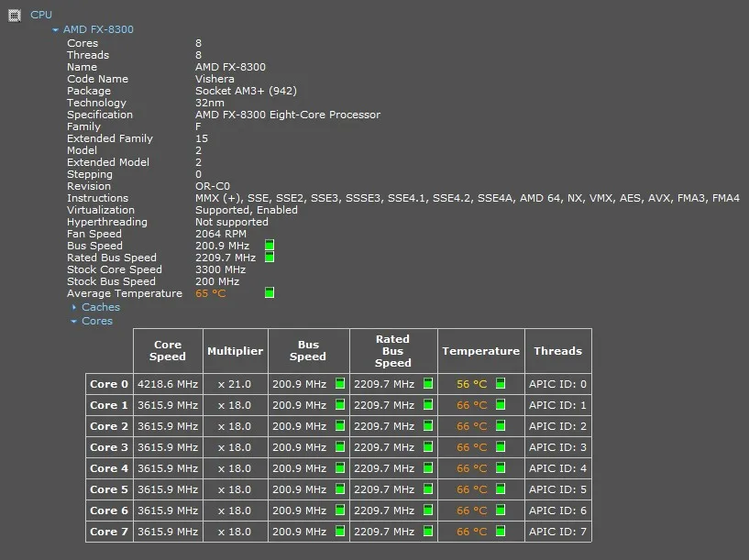This screenshot has height=560, width=749.
Task: Click Core 6 temperature graph icon
Action: pos(501,510)
